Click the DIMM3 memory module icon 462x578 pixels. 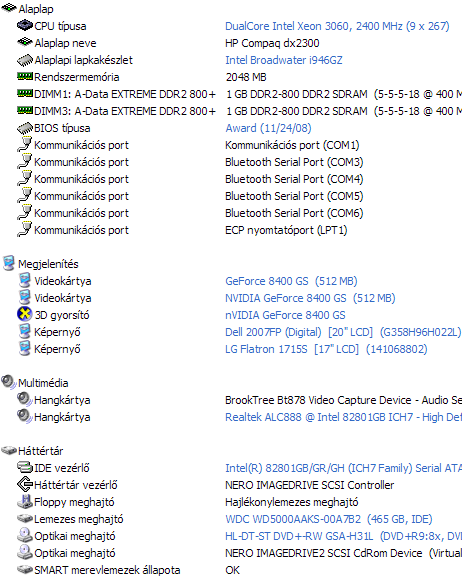click(25, 110)
